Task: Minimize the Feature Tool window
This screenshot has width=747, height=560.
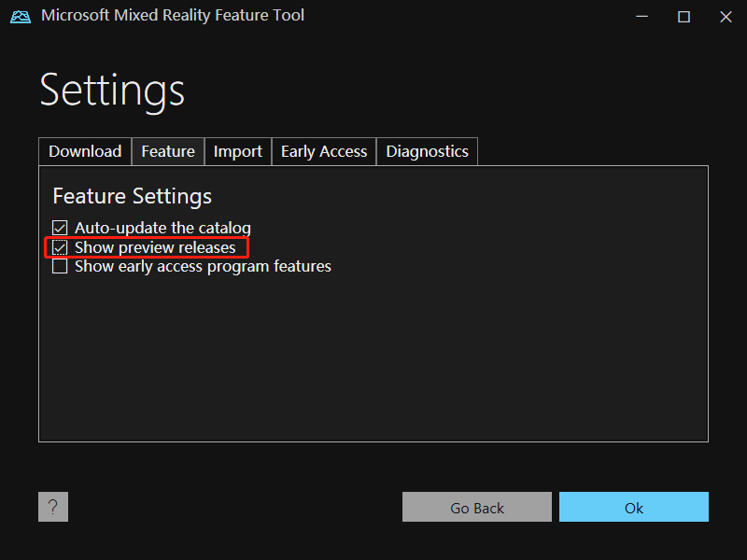Action: [x=641, y=17]
